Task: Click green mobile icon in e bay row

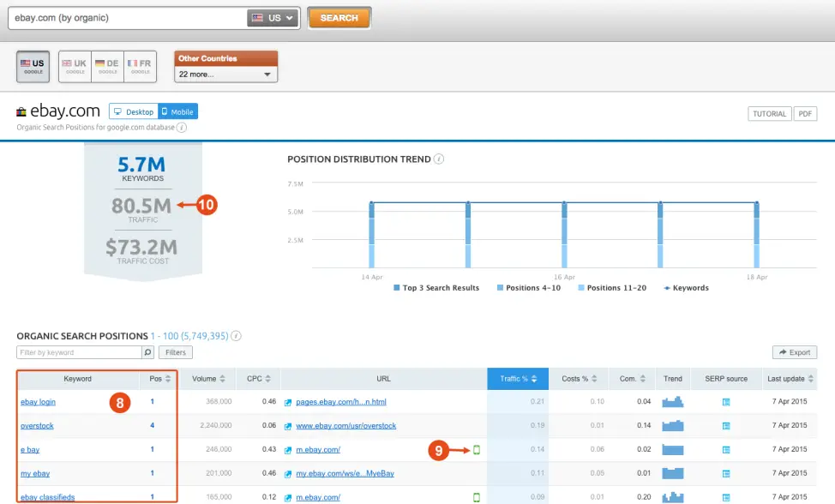Action: [x=477, y=450]
